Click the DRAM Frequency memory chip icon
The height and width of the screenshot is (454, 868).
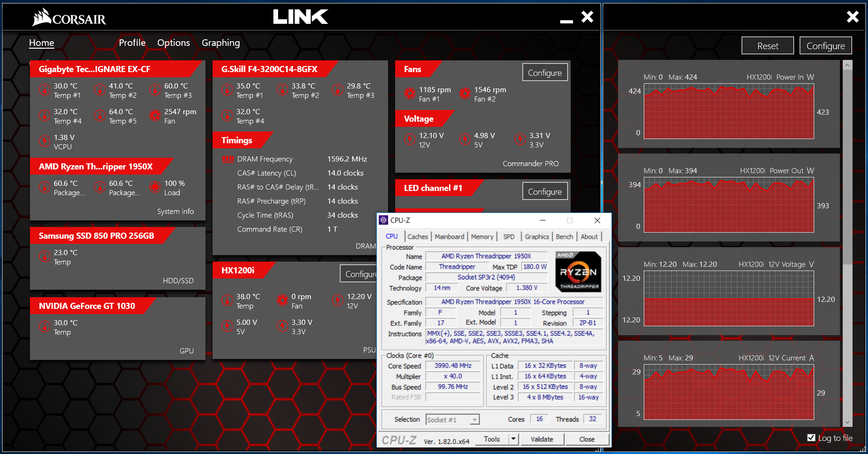228,160
